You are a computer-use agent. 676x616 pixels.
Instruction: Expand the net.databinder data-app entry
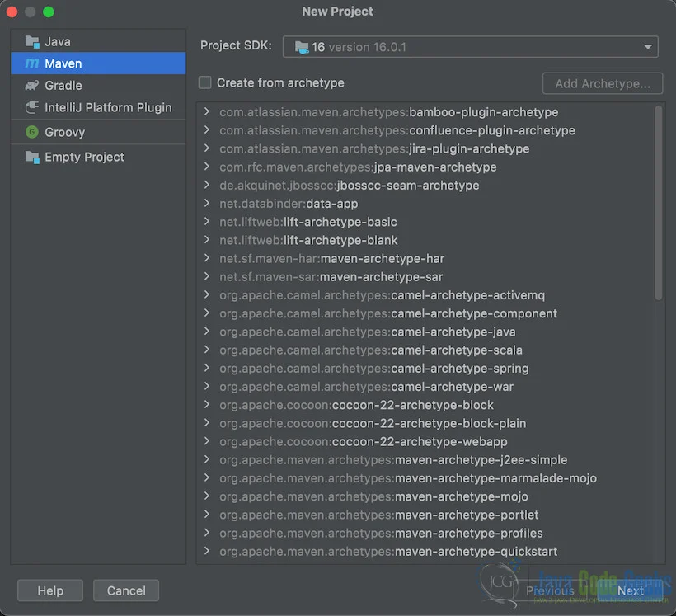click(x=207, y=203)
